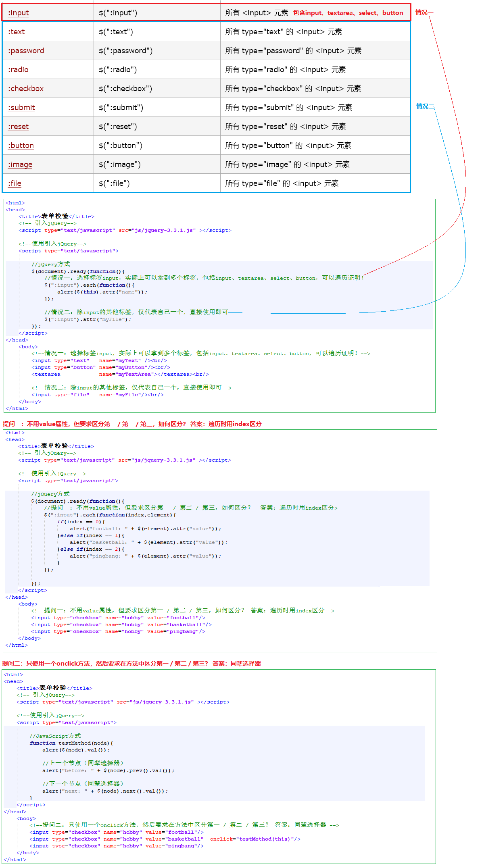The image size is (484, 868).
Task: Click the type="file" input description cell
Action: coord(282,183)
